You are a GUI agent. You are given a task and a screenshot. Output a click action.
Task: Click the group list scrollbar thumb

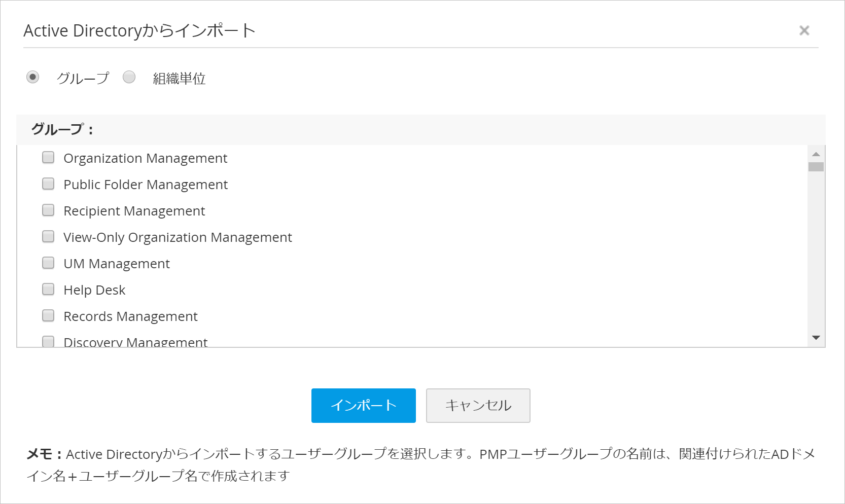tap(816, 167)
